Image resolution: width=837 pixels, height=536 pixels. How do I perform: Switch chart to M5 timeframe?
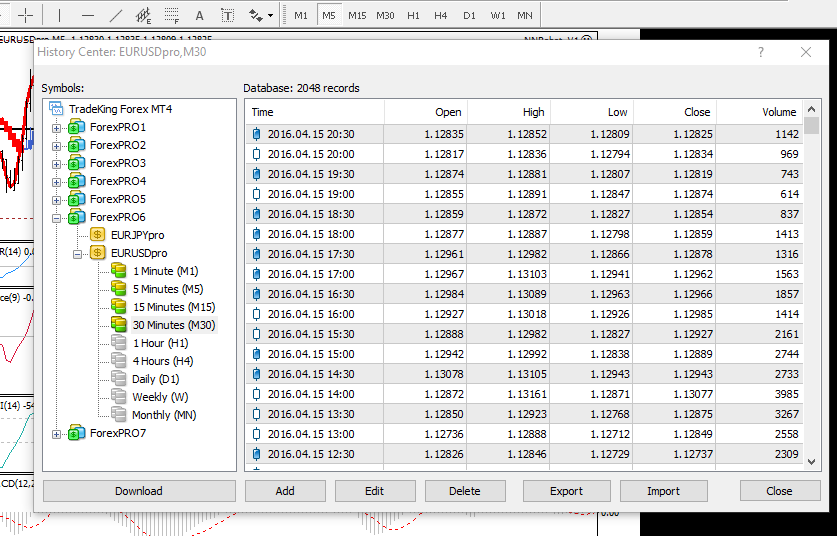click(x=329, y=15)
